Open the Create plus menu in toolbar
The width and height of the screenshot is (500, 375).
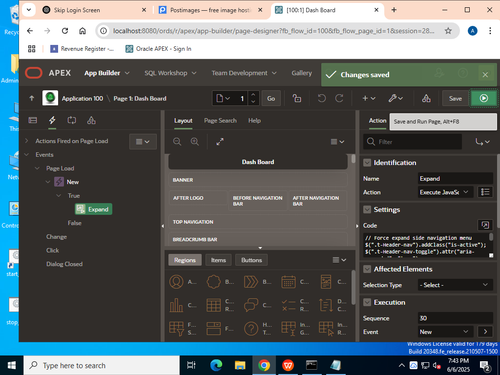point(369,98)
